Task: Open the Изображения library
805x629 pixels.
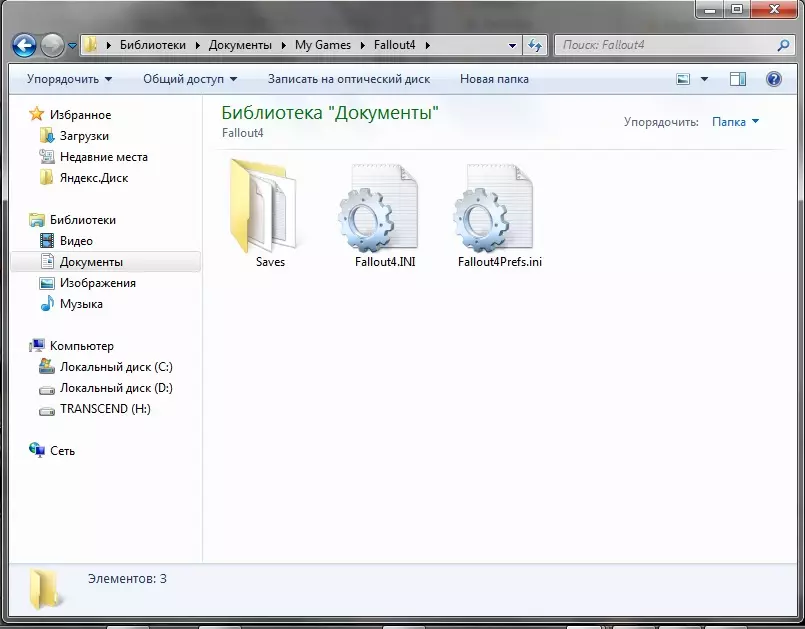Action: tap(98, 283)
